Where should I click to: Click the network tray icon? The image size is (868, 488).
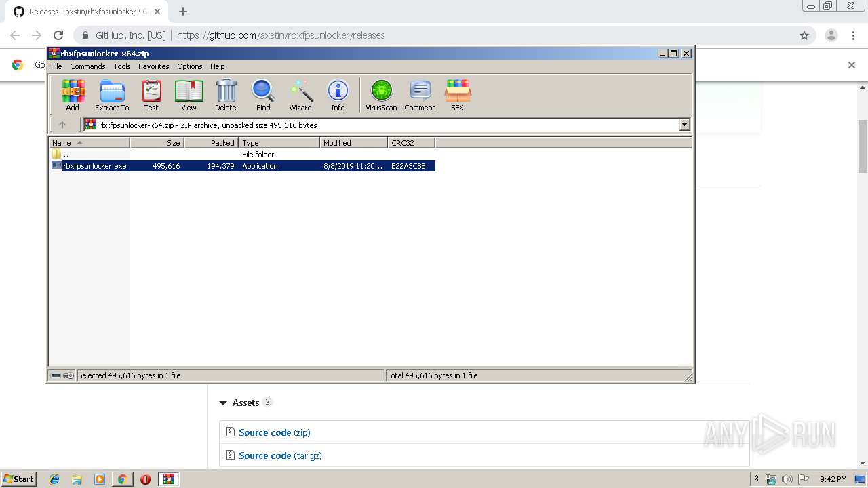tap(771, 479)
